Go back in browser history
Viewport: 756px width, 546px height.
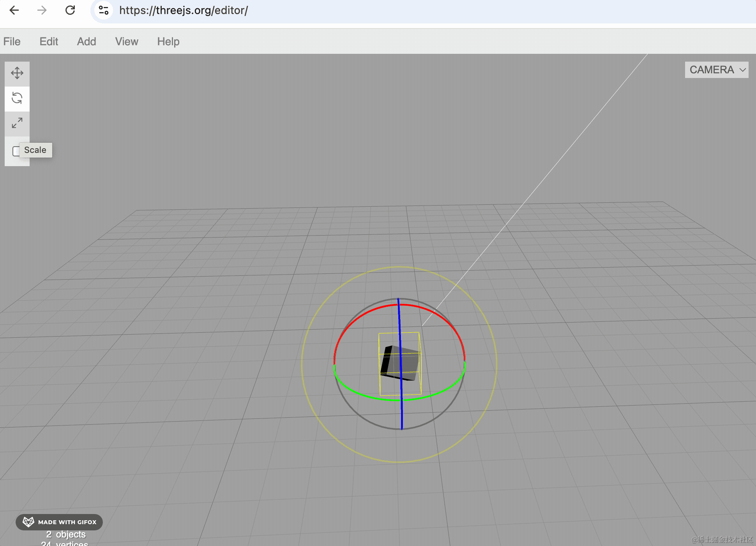(x=14, y=10)
